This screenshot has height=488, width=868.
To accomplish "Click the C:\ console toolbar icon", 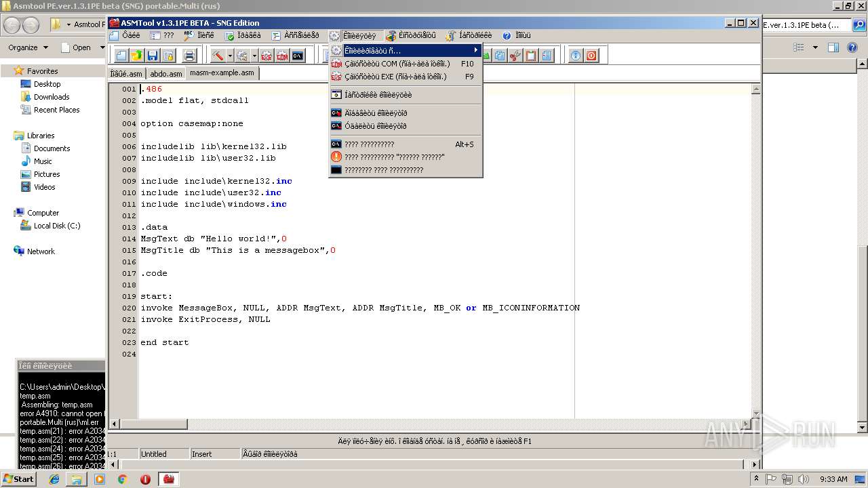I will 298,56.
